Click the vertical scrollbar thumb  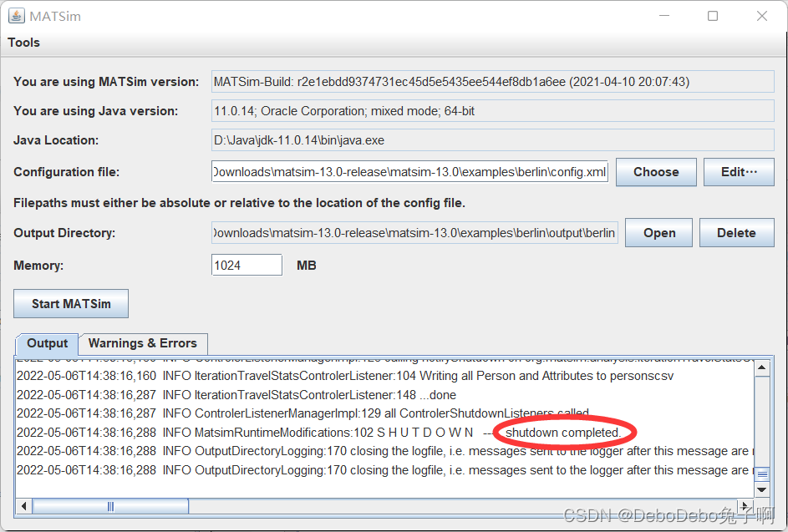[762, 474]
